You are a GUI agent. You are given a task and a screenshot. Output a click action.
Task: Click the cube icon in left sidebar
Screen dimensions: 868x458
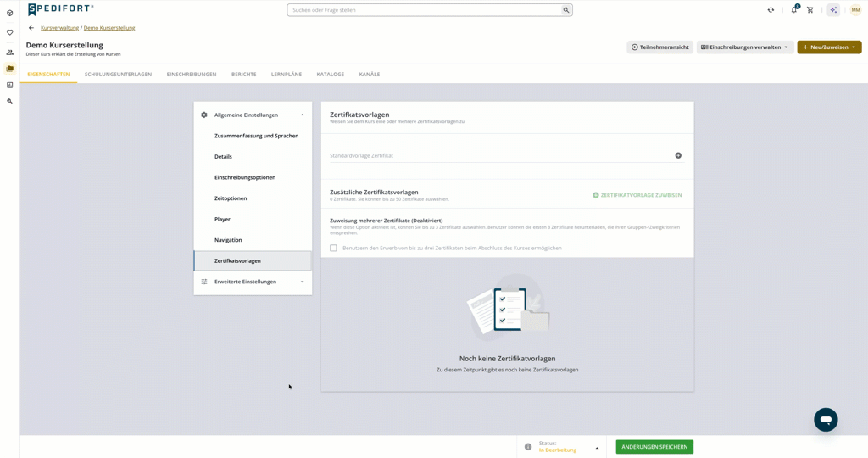point(9,13)
